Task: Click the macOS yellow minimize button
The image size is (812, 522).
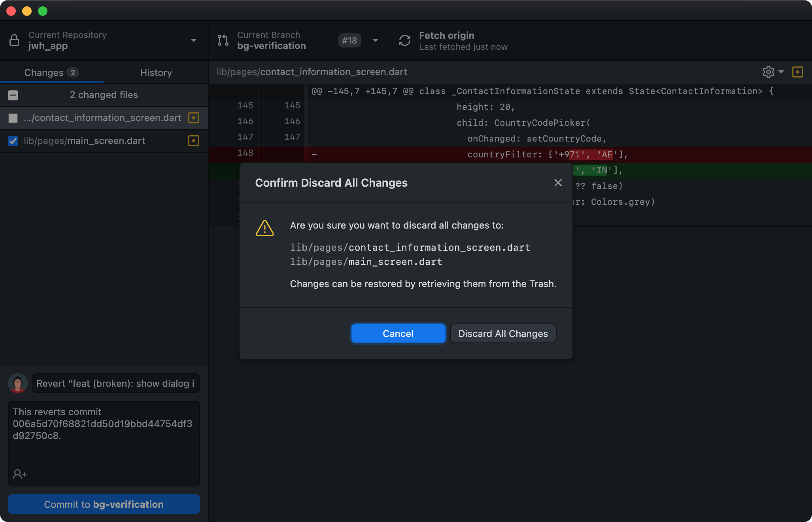Action: coord(27,11)
